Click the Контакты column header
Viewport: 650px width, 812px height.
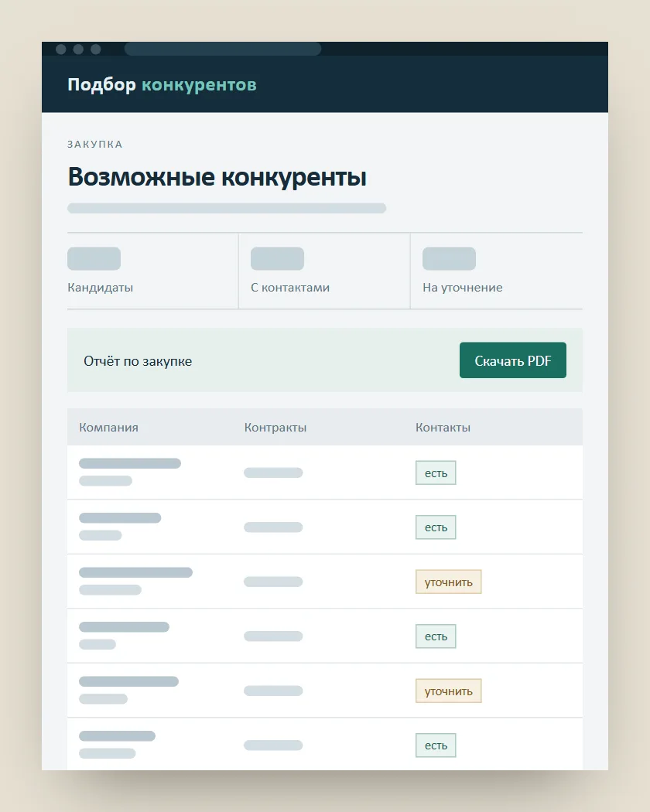[443, 427]
